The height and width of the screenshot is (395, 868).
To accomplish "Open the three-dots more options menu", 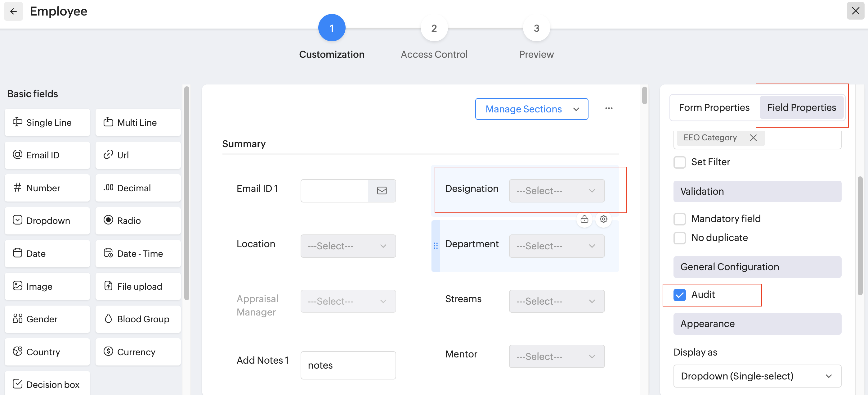I will pos(609,109).
